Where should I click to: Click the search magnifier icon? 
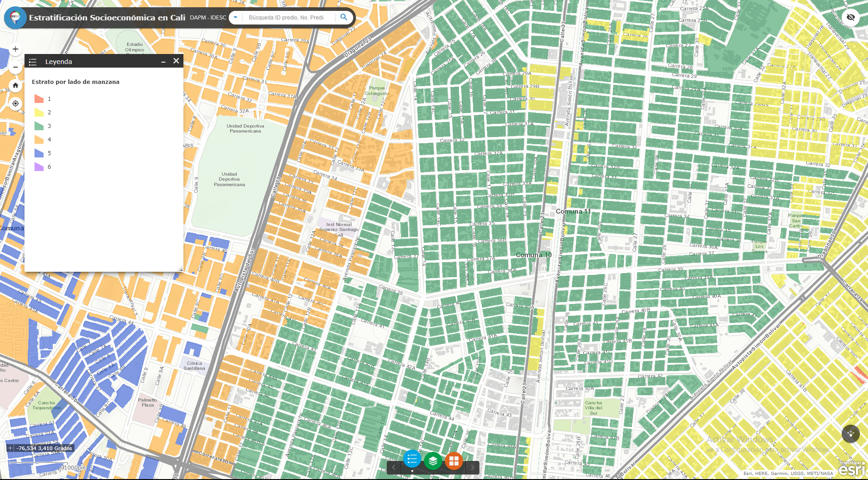[344, 17]
